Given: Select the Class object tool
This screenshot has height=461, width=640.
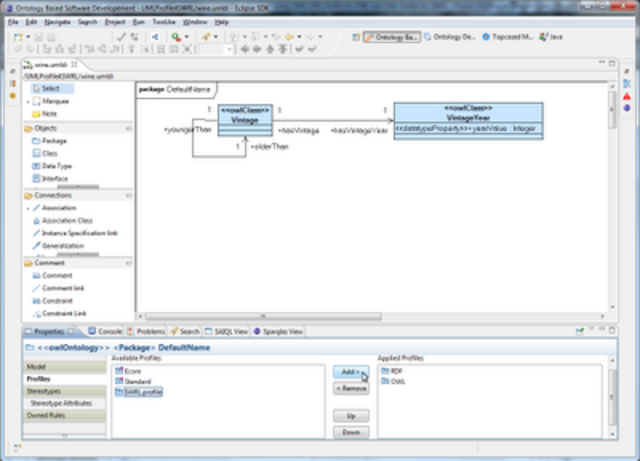Looking at the screenshot, I should (45, 154).
